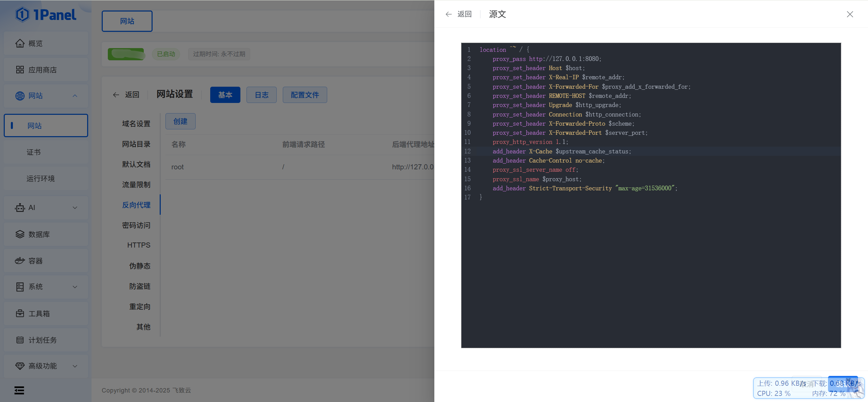The height and width of the screenshot is (402, 868).
Task: Click Strict-Transport-Security line in editor
Action: pyautogui.click(x=585, y=188)
